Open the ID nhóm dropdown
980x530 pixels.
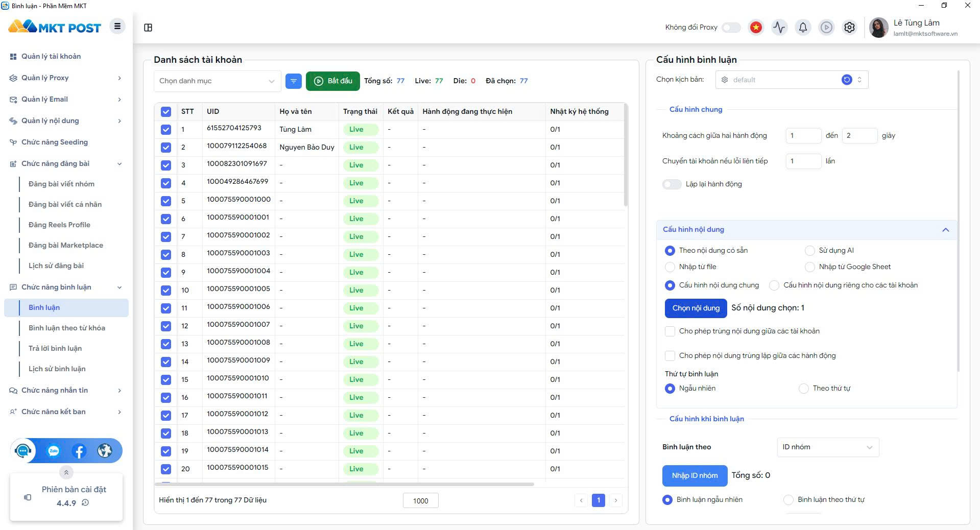[827, 447]
